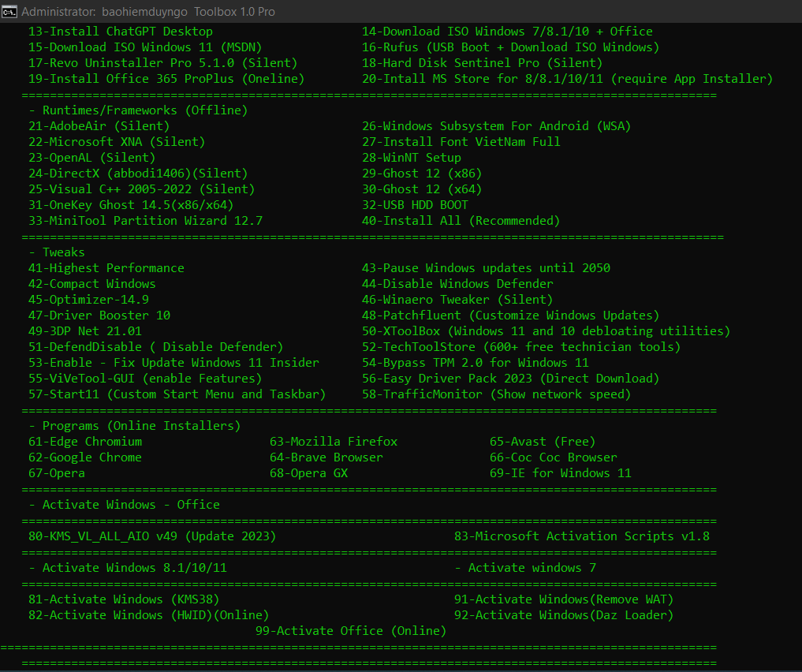Select '42-Compact Windows'

pyautogui.click(x=91, y=284)
